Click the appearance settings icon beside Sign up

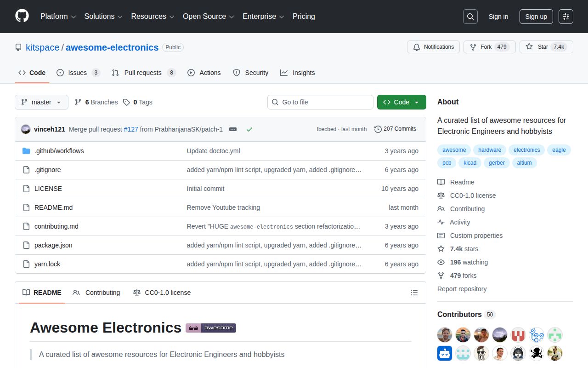[565, 17]
